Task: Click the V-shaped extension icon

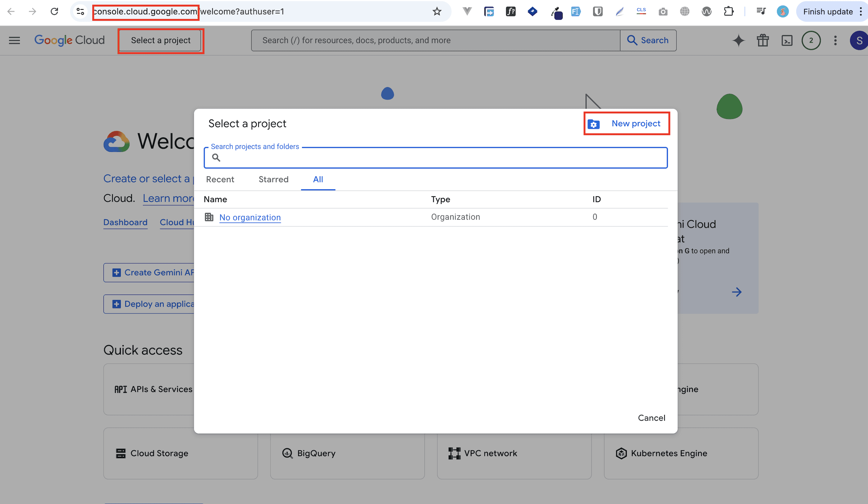Action: coord(467,11)
